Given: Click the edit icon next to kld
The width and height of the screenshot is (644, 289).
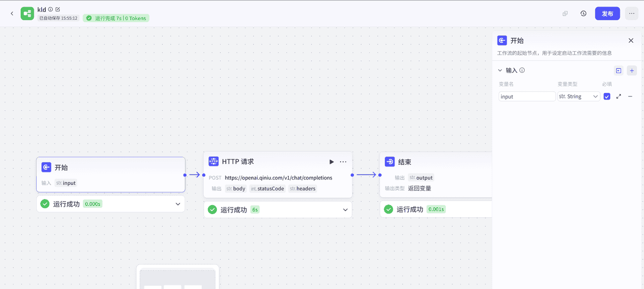Looking at the screenshot, I should [x=58, y=10].
